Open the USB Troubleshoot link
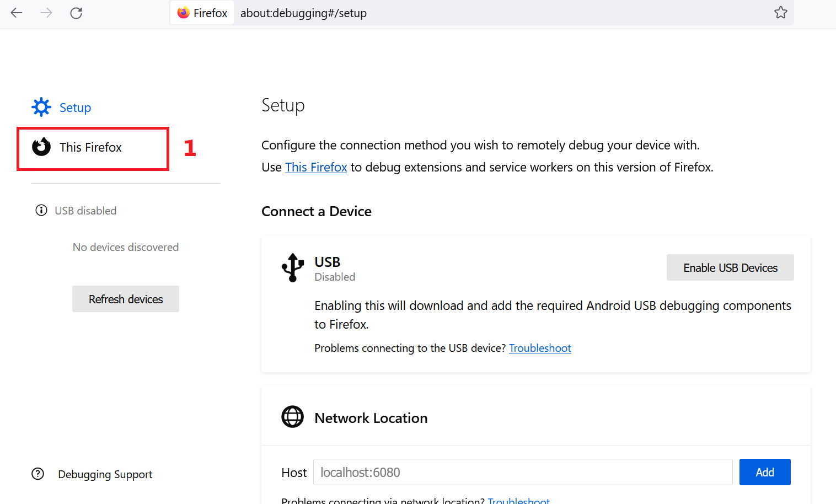The height and width of the screenshot is (504, 836). tap(540, 348)
